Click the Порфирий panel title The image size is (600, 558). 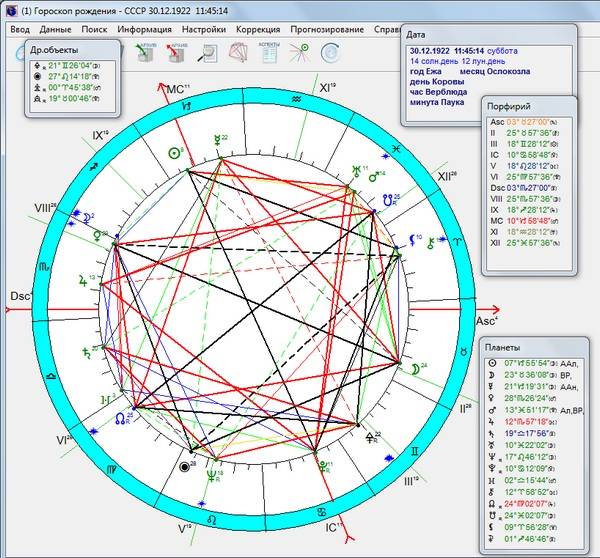pyautogui.click(x=508, y=107)
